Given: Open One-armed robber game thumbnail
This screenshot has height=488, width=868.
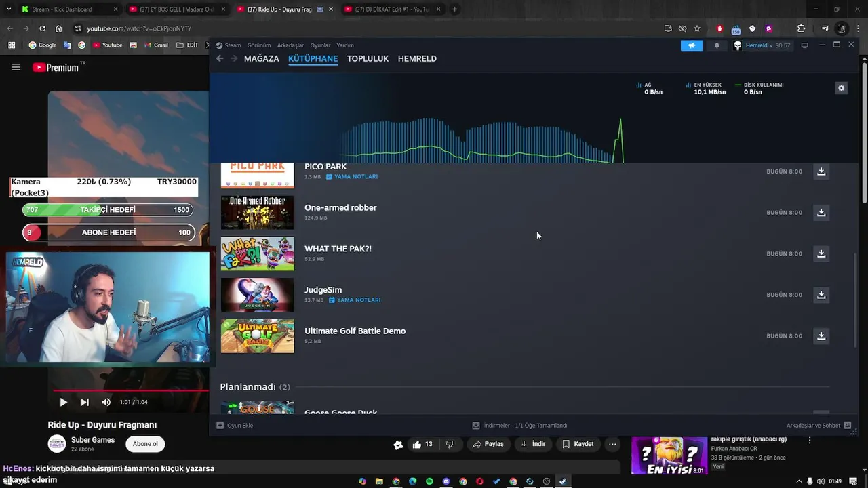Looking at the screenshot, I should tap(258, 213).
